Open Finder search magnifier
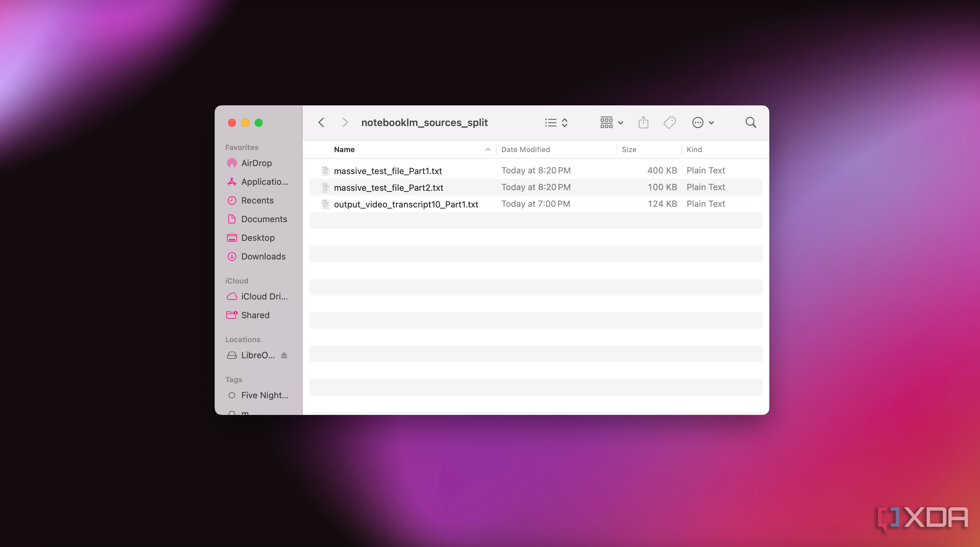Image resolution: width=980 pixels, height=547 pixels. (x=751, y=122)
